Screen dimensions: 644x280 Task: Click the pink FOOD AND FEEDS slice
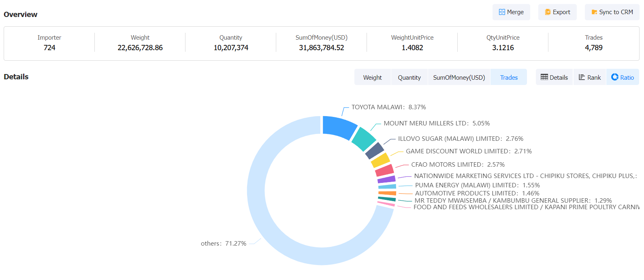point(386,204)
